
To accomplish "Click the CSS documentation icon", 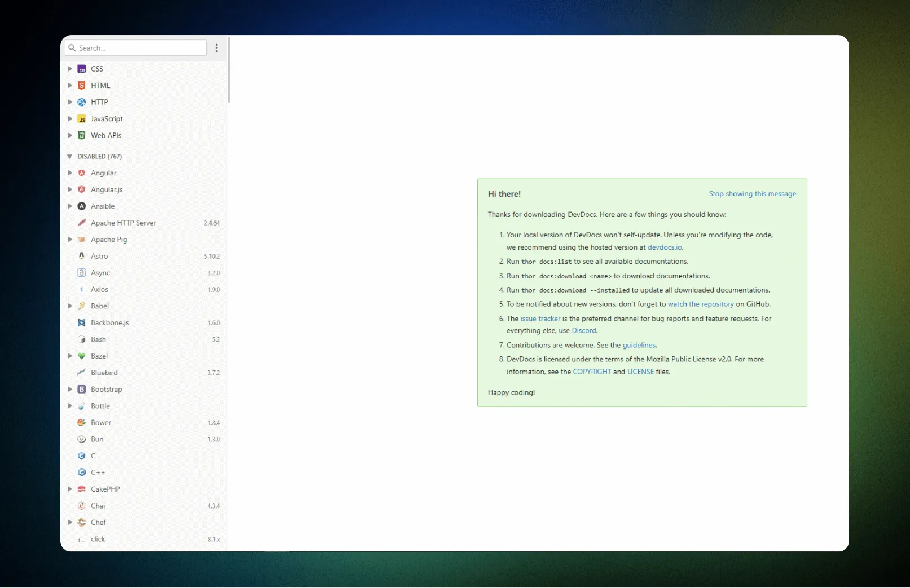I will [x=82, y=69].
